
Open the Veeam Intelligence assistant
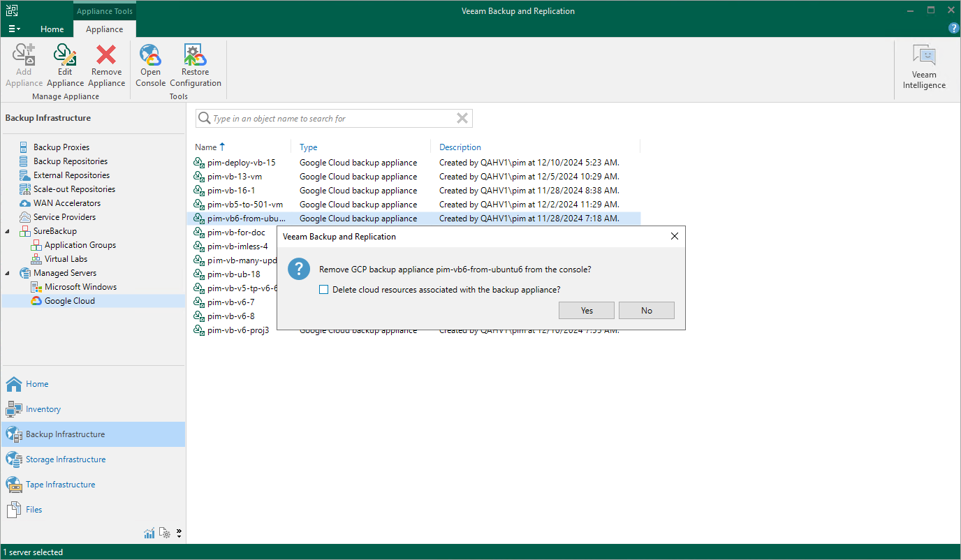[x=924, y=67]
